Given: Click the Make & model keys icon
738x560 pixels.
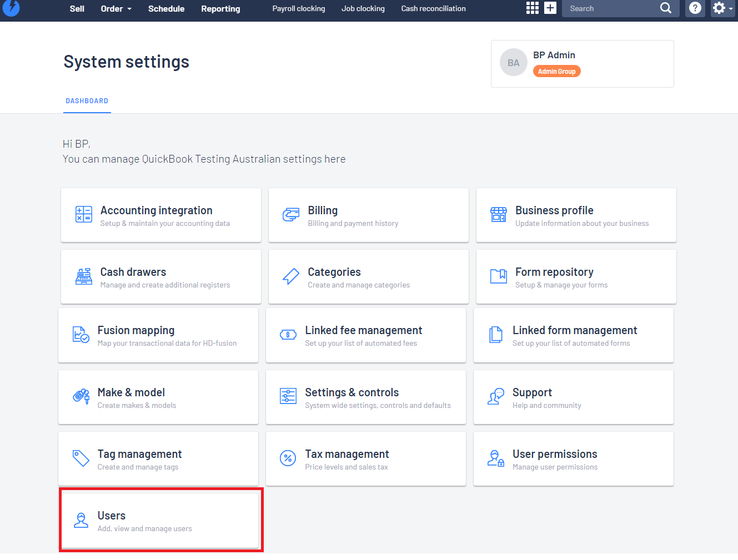Looking at the screenshot, I should (x=81, y=396).
